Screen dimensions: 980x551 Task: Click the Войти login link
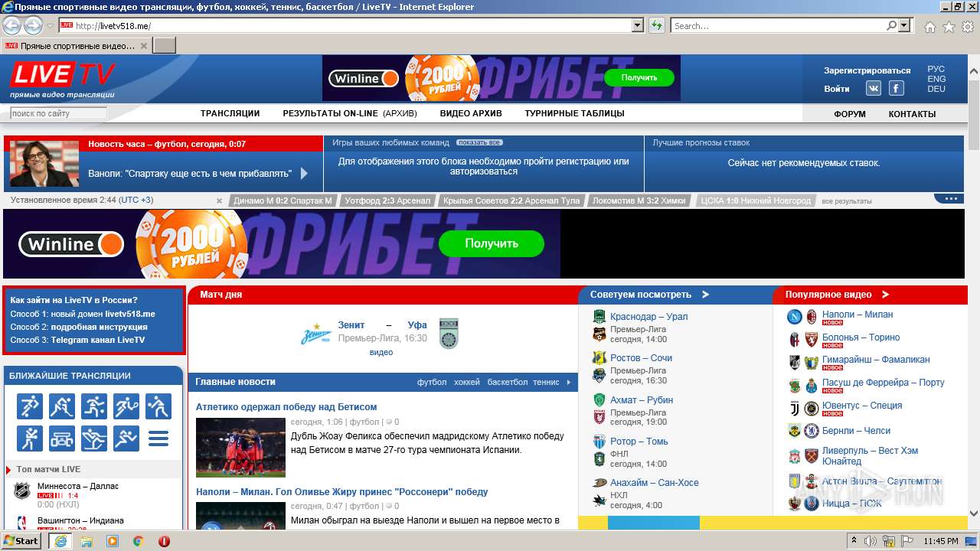click(837, 89)
